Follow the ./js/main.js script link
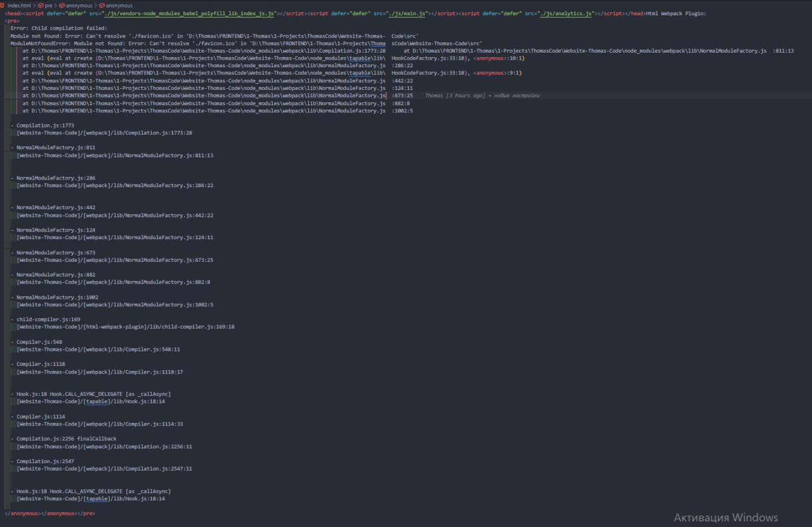 (x=407, y=13)
